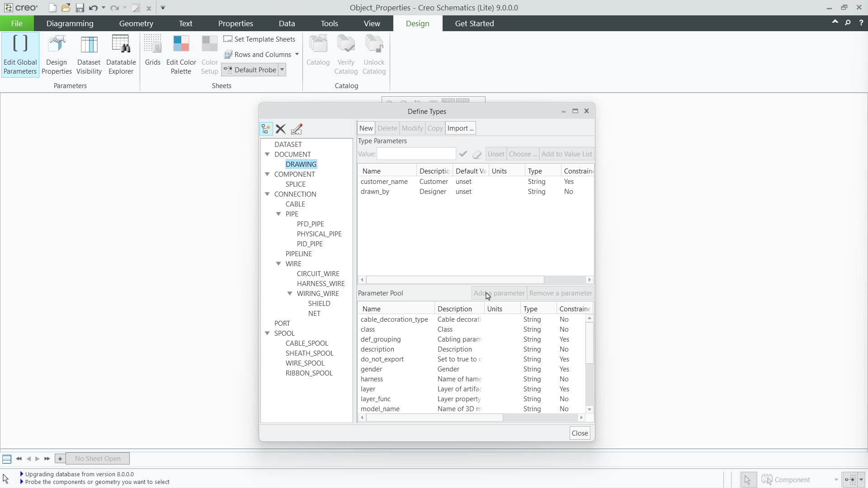The height and width of the screenshot is (488, 868).
Task: Click add new sheet plus button
Action: [60, 459]
